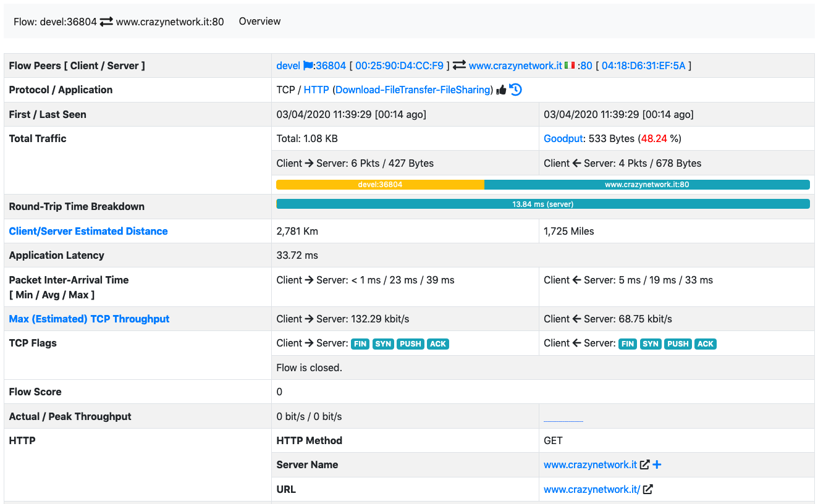Image resolution: width=818 pixels, height=504 pixels.
Task: Click the 'Total: 1.08 KB' value
Action: tap(307, 138)
